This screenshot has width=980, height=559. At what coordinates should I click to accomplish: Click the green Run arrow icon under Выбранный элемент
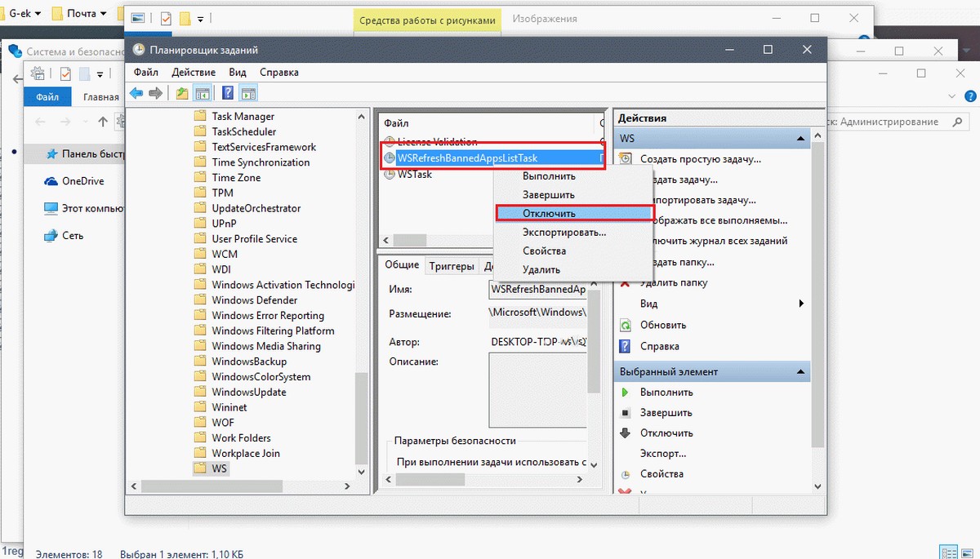[x=626, y=393]
